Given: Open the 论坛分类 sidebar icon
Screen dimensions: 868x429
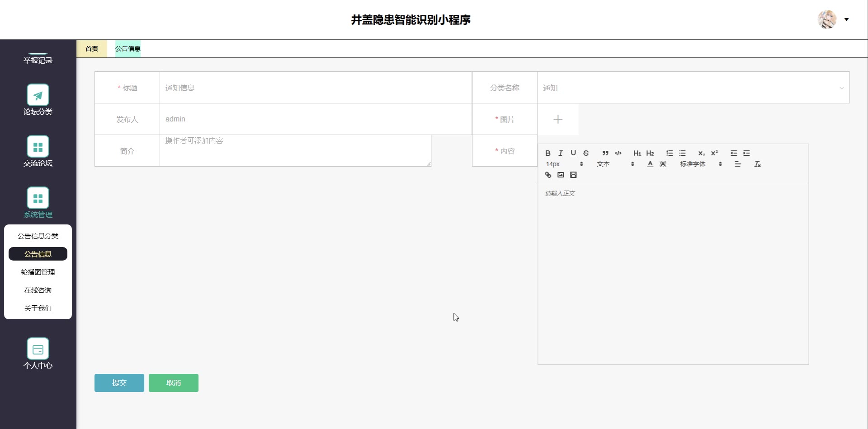Looking at the screenshot, I should point(38,95).
